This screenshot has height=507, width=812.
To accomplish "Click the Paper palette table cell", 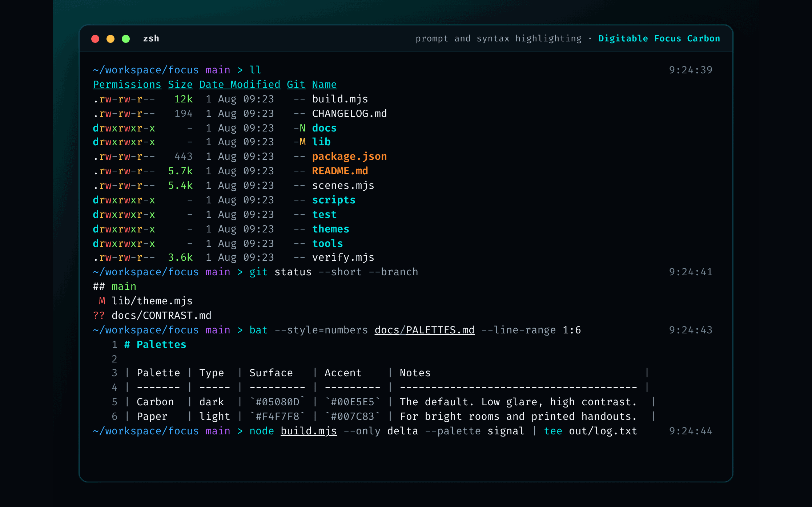I will (152, 417).
